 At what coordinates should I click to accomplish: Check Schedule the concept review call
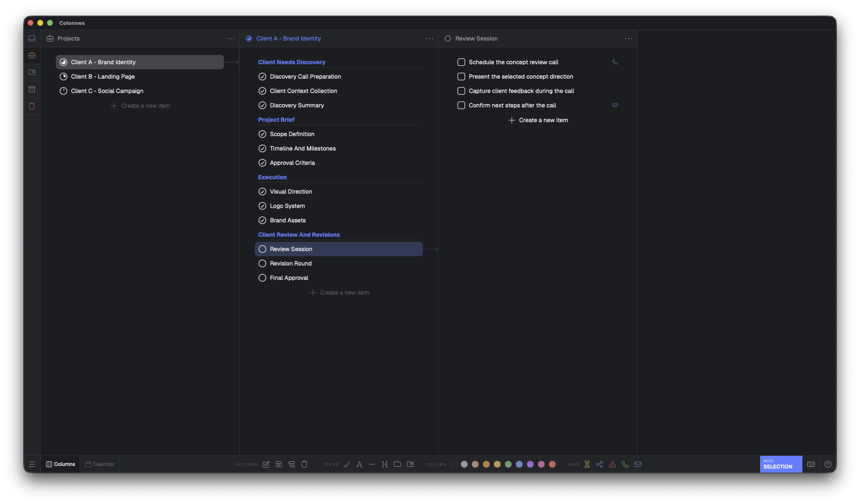point(461,62)
